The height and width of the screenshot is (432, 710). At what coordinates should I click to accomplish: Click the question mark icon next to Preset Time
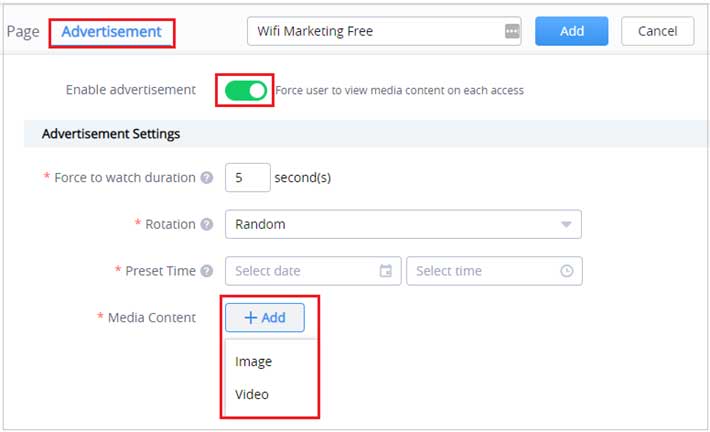[x=207, y=271]
